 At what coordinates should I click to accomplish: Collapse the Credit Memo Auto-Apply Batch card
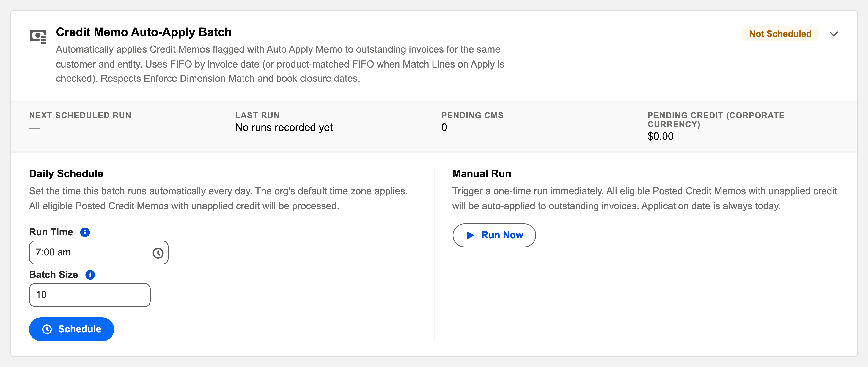[833, 34]
